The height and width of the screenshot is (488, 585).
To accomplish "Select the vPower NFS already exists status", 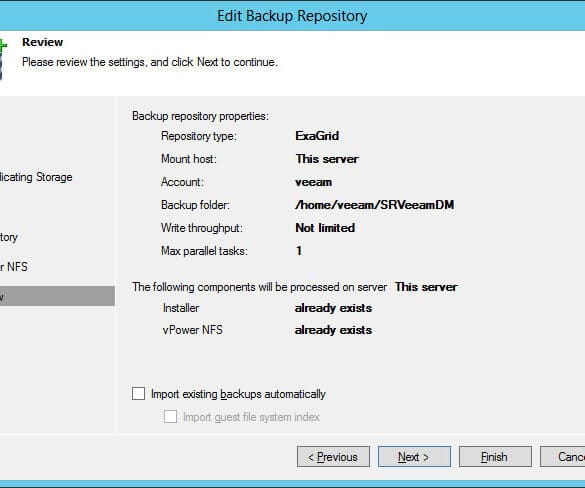I will [x=333, y=330].
